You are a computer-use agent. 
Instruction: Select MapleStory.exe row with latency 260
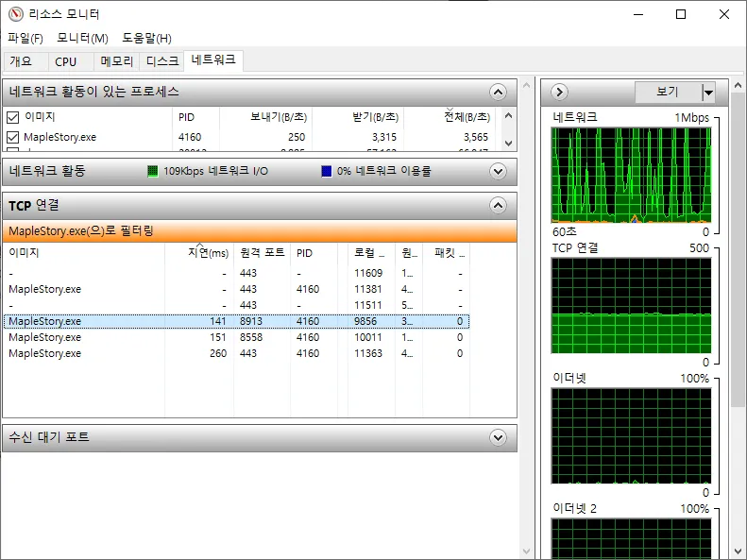click(x=236, y=353)
